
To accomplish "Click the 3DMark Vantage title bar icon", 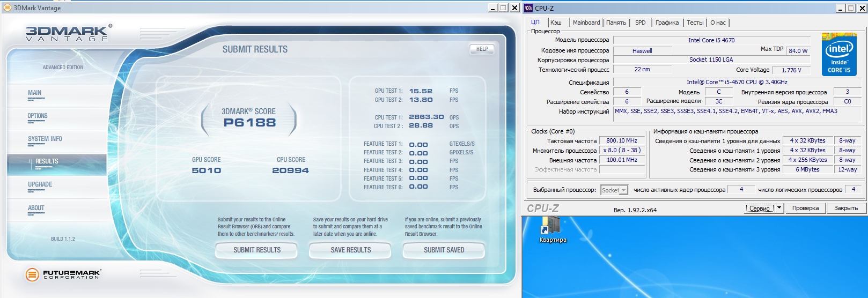I will 7,8.
